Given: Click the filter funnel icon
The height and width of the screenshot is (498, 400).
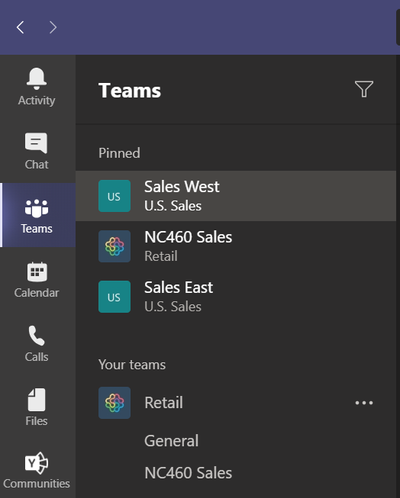Looking at the screenshot, I should (364, 89).
